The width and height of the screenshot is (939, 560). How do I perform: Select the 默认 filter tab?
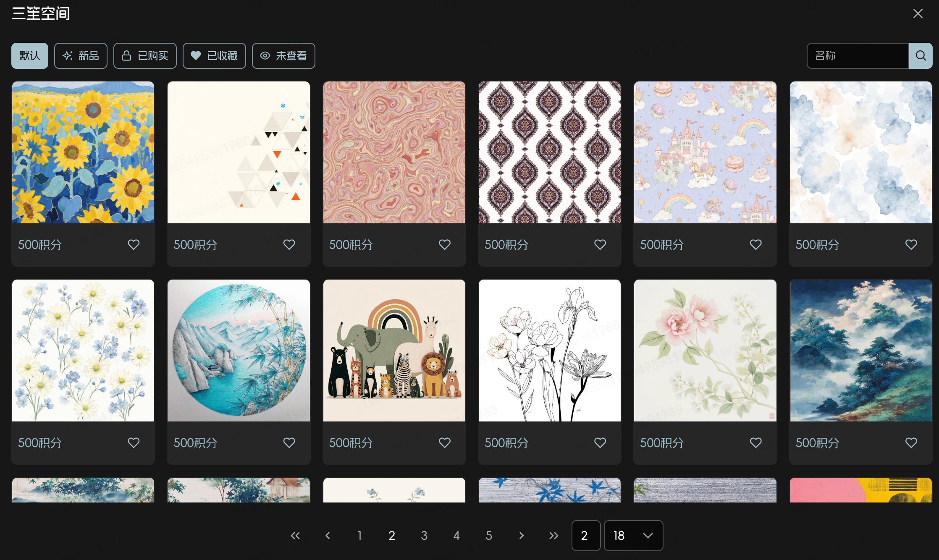pos(30,56)
